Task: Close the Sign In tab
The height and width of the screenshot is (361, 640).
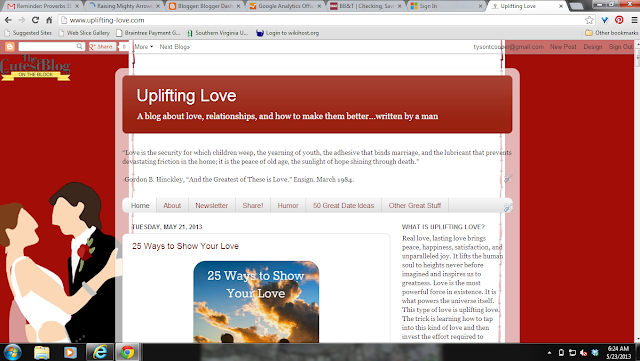Action: (x=480, y=6)
